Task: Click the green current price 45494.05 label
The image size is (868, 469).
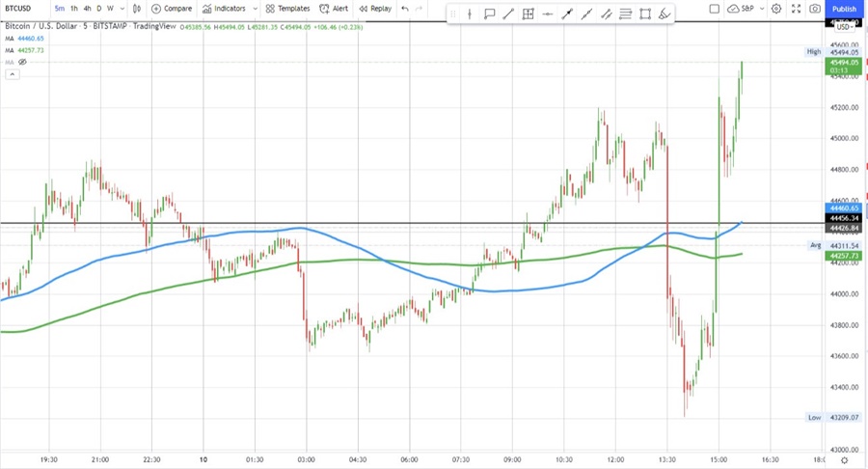Action: click(844, 66)
